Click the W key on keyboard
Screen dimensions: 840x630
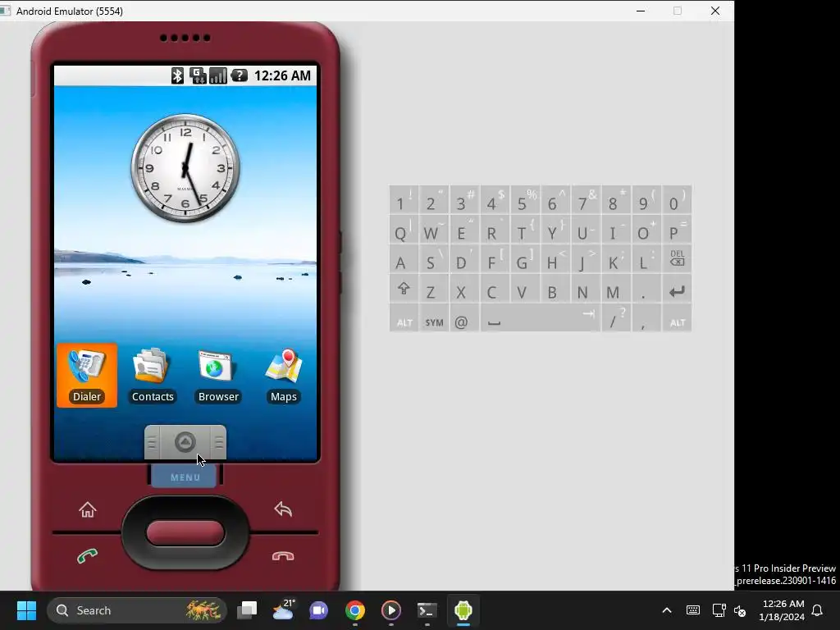point(434,230)
